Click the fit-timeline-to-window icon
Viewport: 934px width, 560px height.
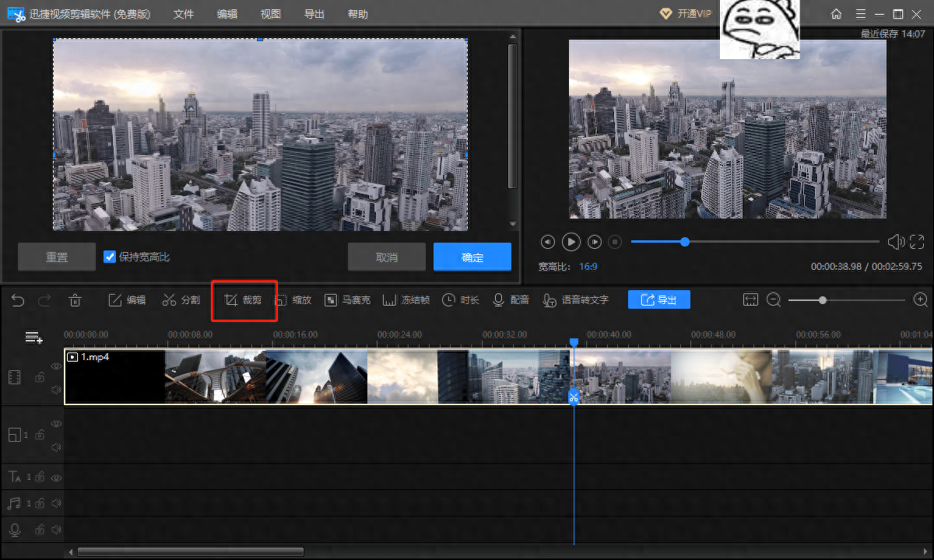pyautogui.click(x=750, y=300)
